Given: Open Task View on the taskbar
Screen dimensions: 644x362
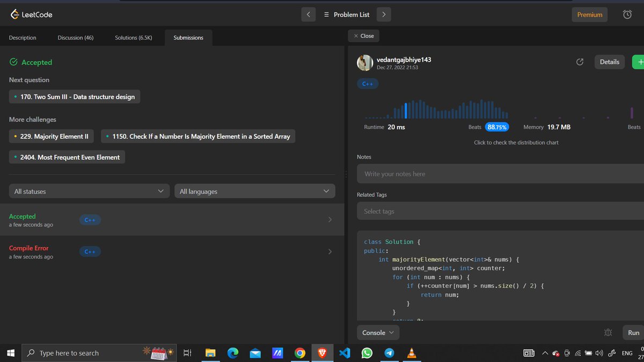Looking at the screenshot, I should pyautogui.click(x=187, y=353).
